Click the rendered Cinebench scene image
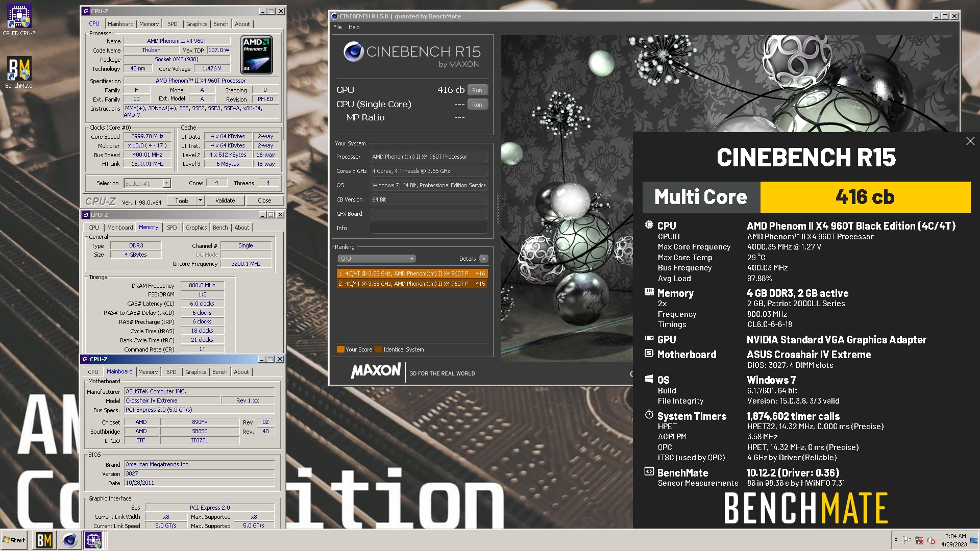The height and width of the screenshot is (551, 980). click(567, 198)
